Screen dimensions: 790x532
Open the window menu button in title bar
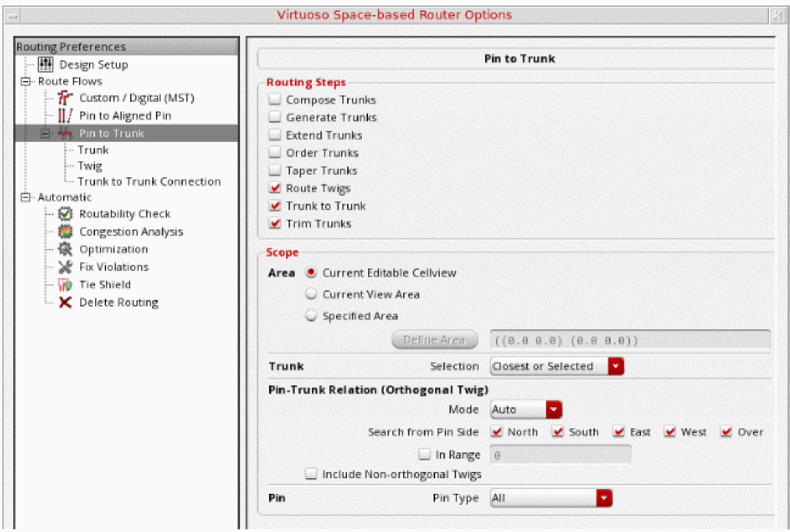coord(12,16)
